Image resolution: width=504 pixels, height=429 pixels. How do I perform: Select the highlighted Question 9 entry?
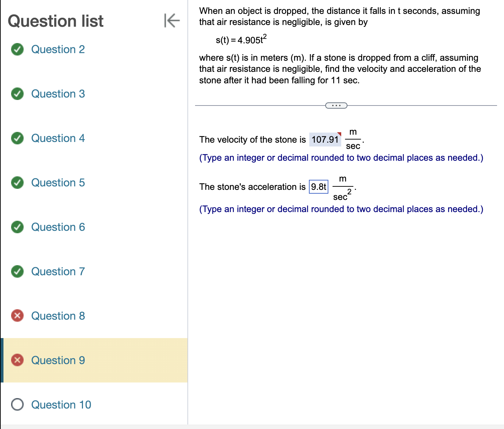click(x=58, y=360)
